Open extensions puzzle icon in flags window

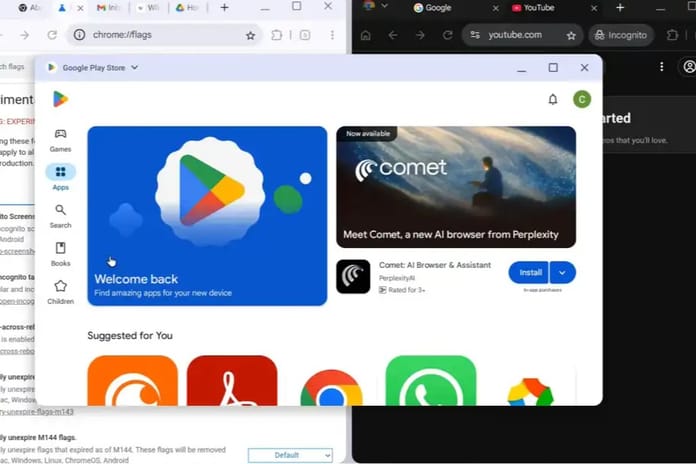277,35
